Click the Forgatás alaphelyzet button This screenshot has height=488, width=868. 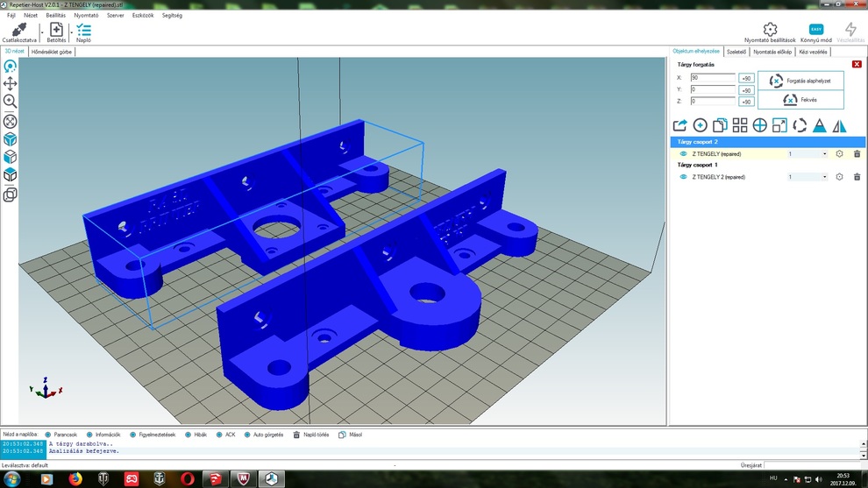click(800, 81)
